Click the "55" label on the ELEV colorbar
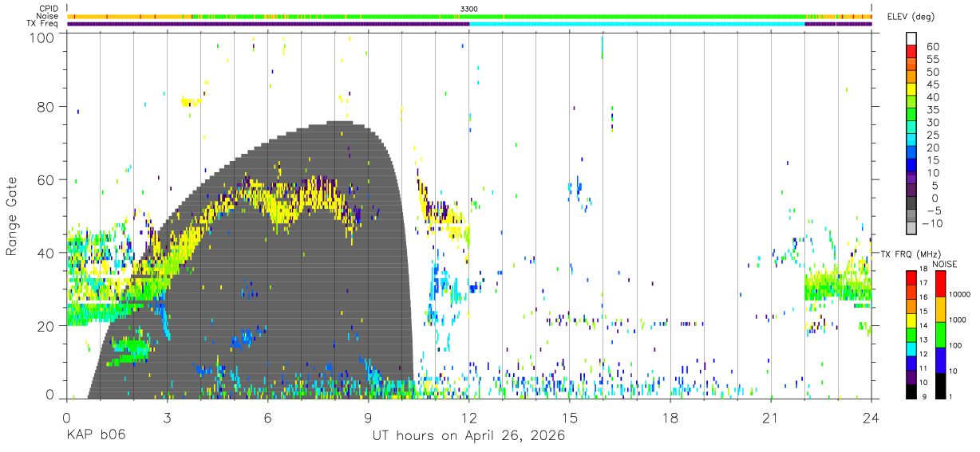 pos(932,60)
